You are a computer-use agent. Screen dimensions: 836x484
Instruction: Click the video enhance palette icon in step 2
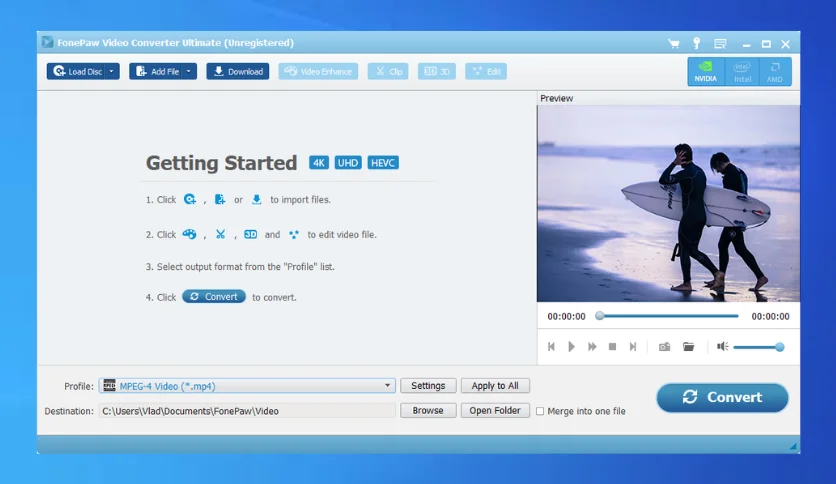(x=189, y=235)
